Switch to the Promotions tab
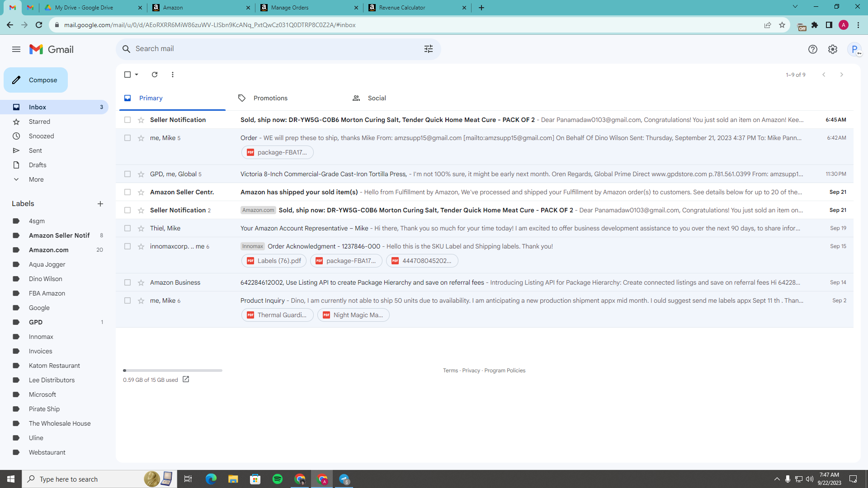Image resolution: width=868 pixels, height=488 pixels. pyautogui.click(x=286, y=98)
